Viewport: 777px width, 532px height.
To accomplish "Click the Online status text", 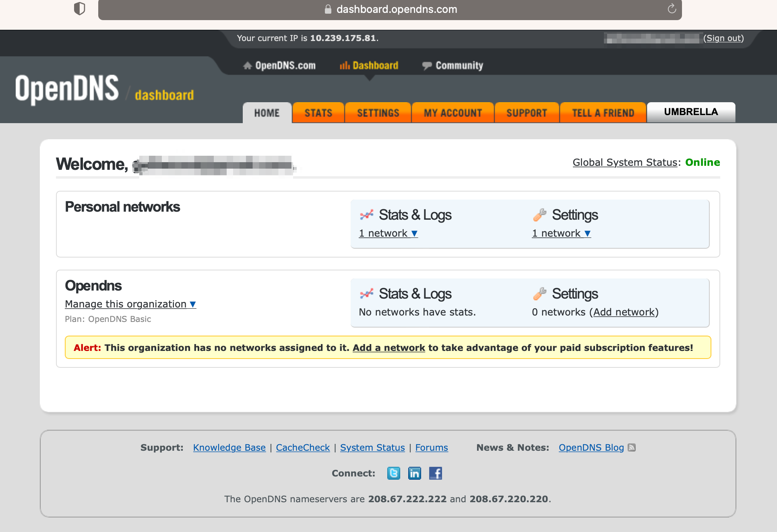I will pyautogui.click(x=703, y=162).
